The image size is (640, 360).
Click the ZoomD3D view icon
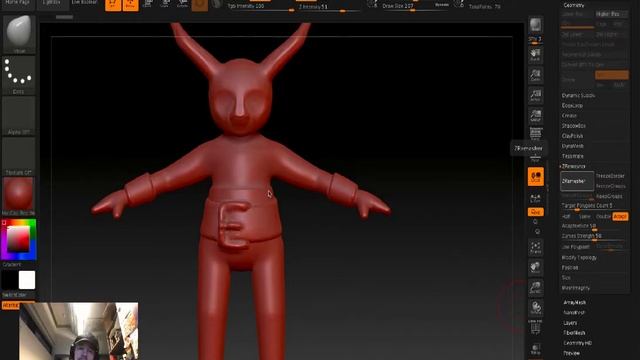coord(536,288)
